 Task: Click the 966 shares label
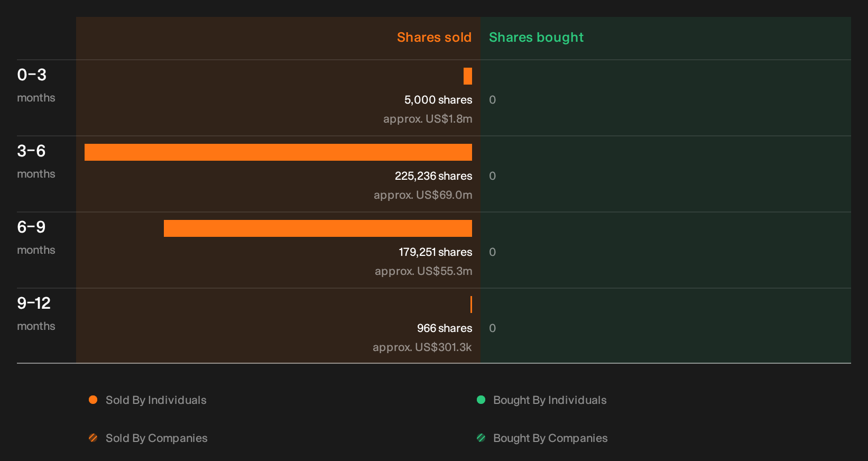click(x=445, y=328)
